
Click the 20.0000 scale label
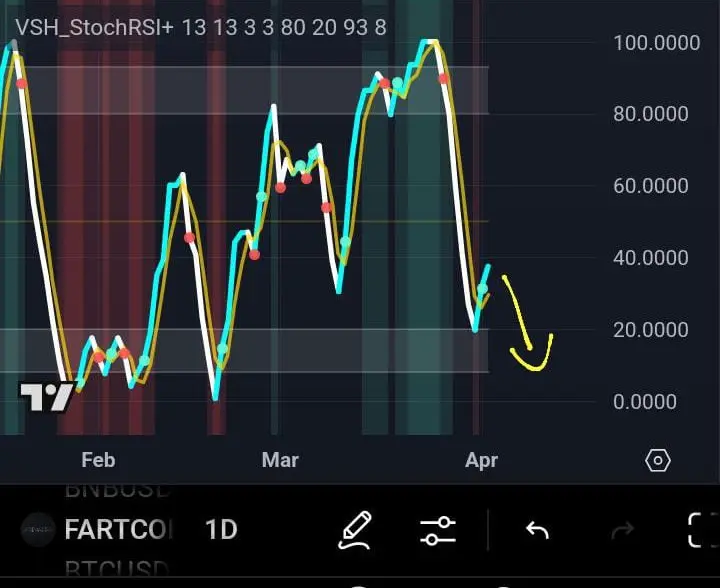[x=651, y=330]
